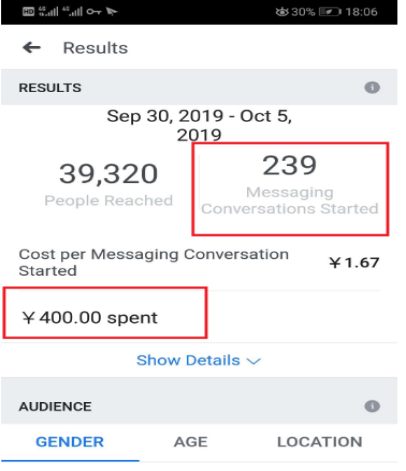
Task: Tap the ¥1.67 cost value
Action: [354, 263]
